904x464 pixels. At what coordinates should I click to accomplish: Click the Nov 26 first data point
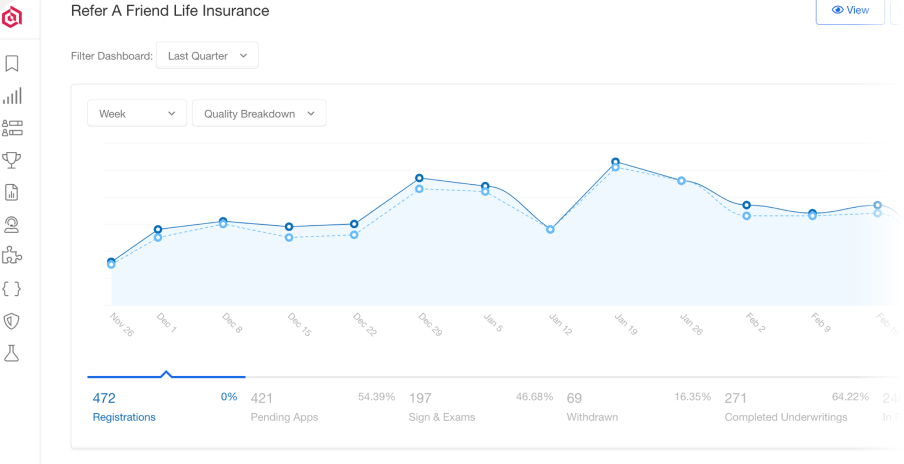[111, 263]
